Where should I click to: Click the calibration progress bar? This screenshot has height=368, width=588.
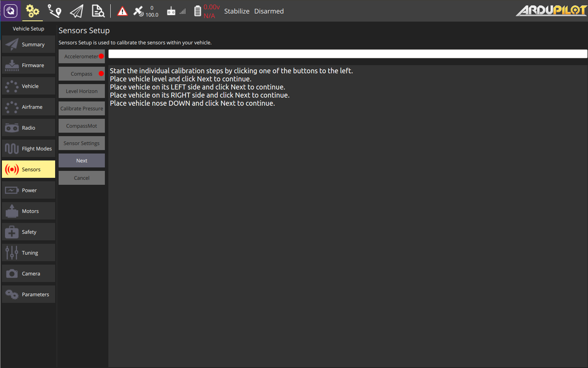pos(348,54)
